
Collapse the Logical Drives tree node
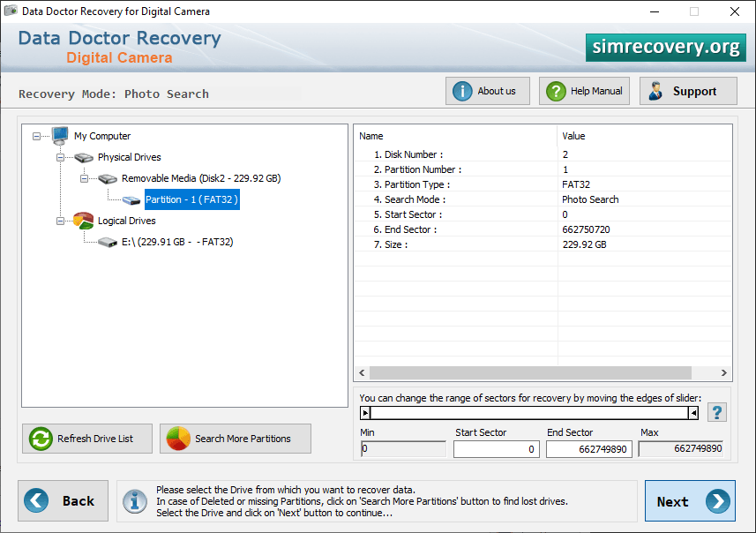60,221
